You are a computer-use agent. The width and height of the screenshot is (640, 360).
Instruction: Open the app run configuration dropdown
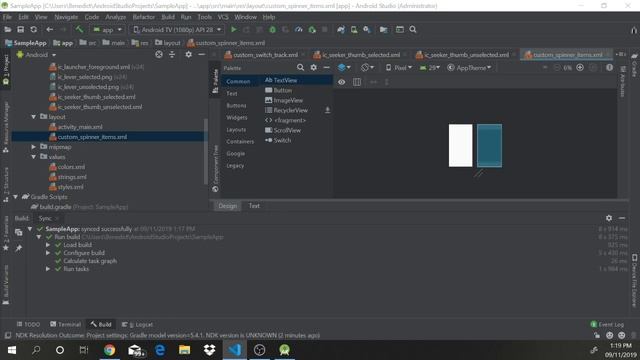[x=108, y=29]
